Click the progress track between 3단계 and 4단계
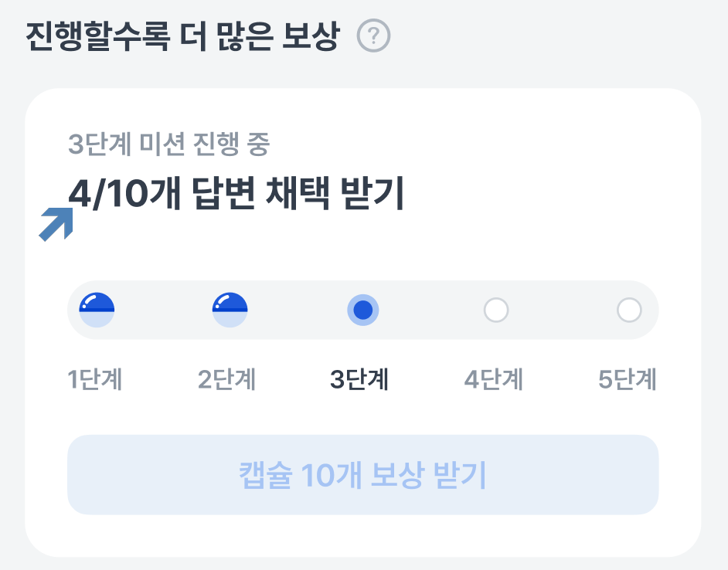 click(430, 310)
